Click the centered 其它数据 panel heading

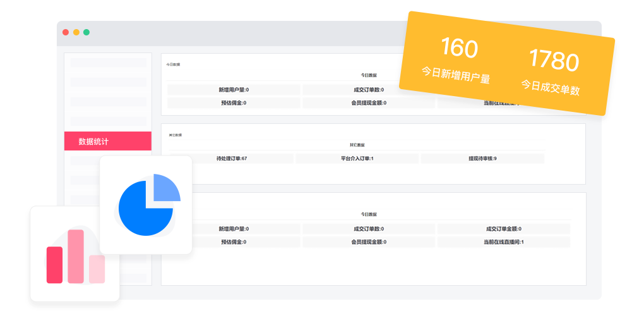pyautogui.click(x=357, y=145)
